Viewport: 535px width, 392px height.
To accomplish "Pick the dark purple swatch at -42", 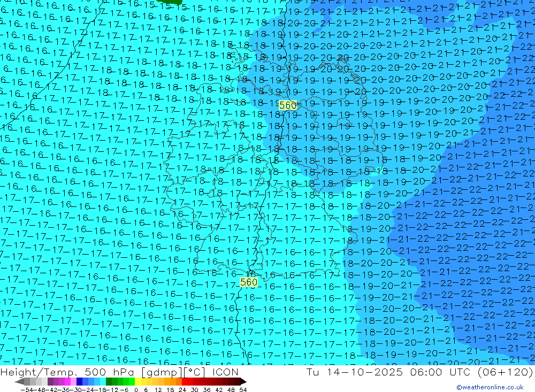I will (x=50, y=382).
